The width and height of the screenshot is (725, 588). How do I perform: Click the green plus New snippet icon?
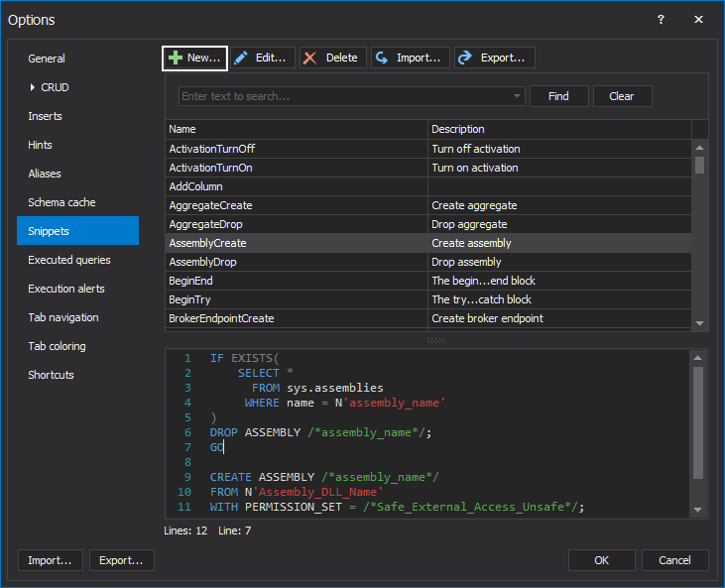pos(176,59)
